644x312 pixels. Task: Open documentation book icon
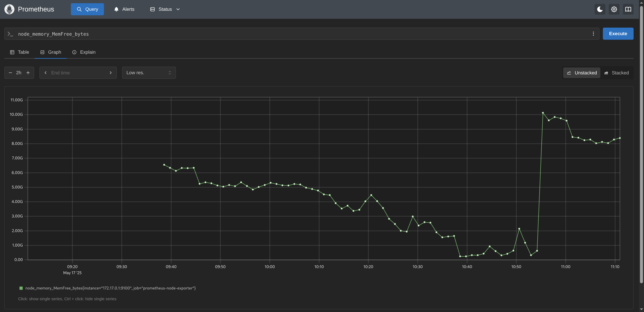[628, 9]
